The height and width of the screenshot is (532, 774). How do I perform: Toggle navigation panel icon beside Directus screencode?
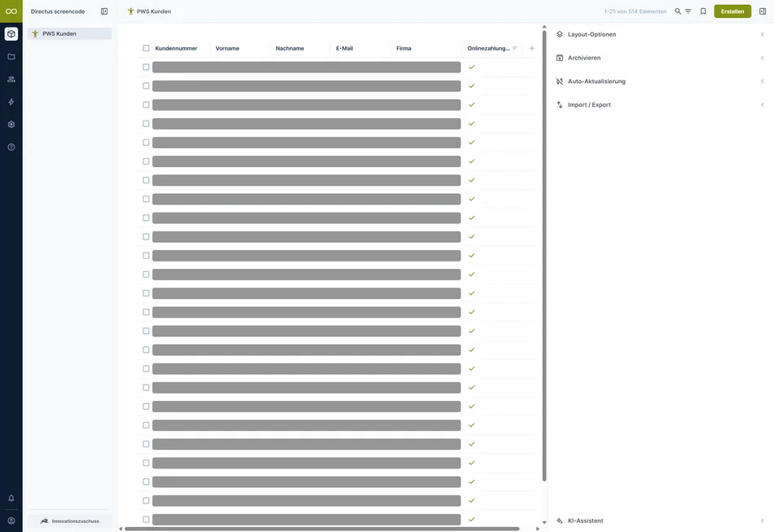(104, 11)
